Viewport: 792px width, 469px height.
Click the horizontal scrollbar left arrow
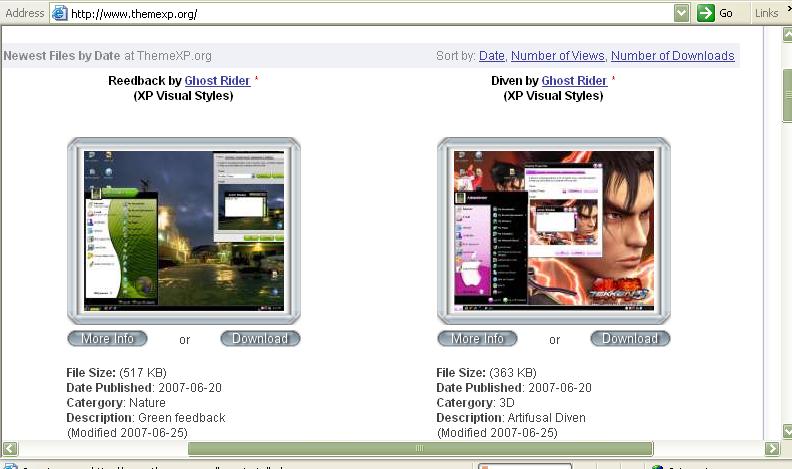(10, 448)
